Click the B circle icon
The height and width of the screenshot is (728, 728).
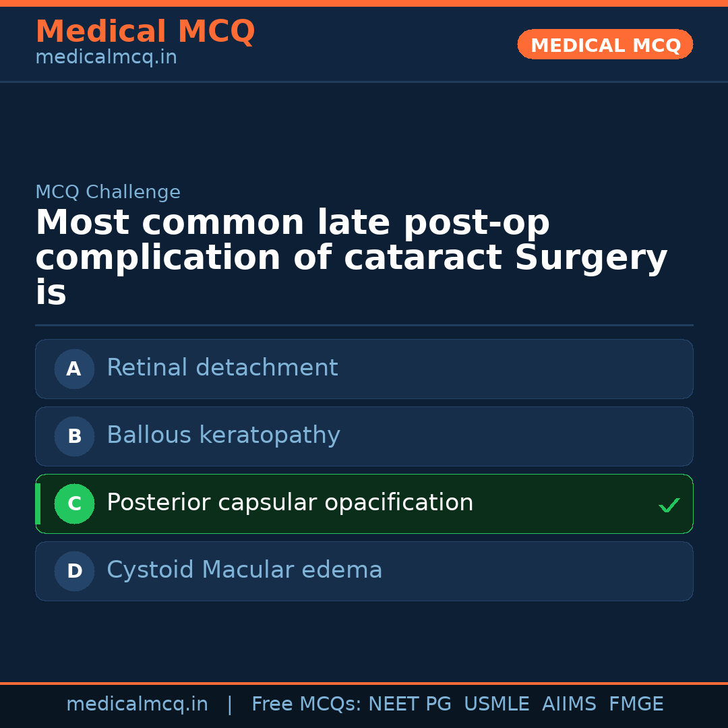click(74, 436)
